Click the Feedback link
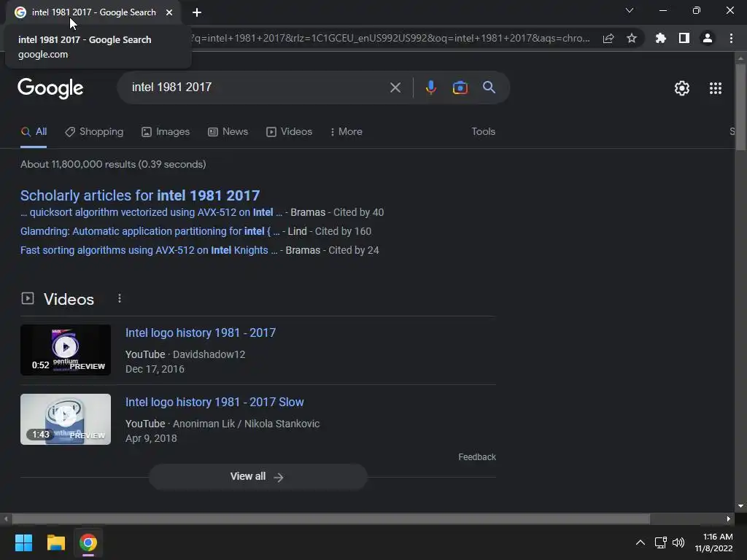Image resolution: width=747 pixels, height=560 pixels. click(477, 457)
